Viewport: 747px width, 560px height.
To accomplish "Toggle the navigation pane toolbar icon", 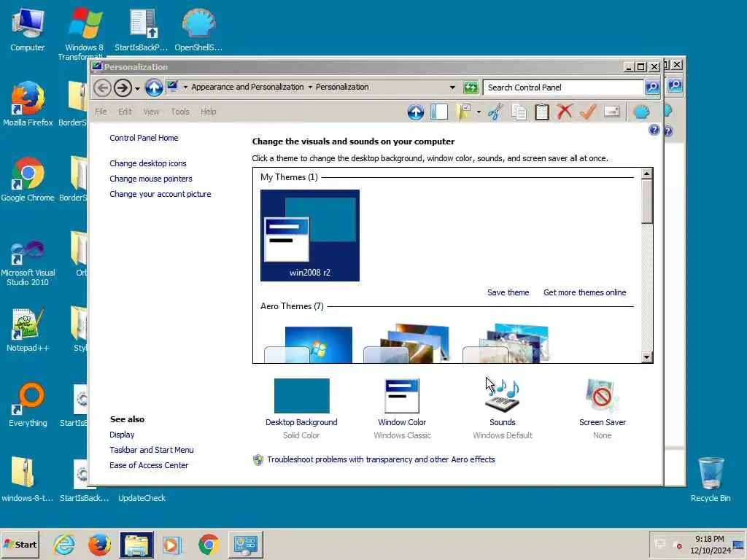I will pyautogui.click(x=438, y=112).
